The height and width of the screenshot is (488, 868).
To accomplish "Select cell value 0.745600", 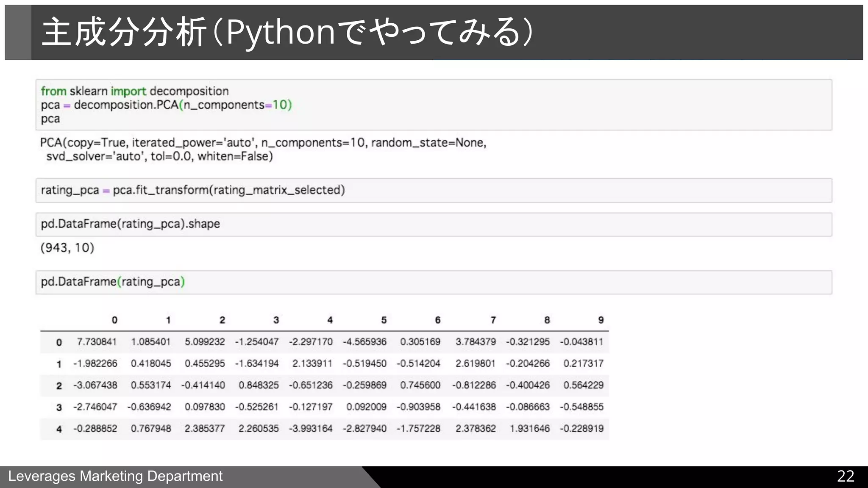I will tap(420, 385).
